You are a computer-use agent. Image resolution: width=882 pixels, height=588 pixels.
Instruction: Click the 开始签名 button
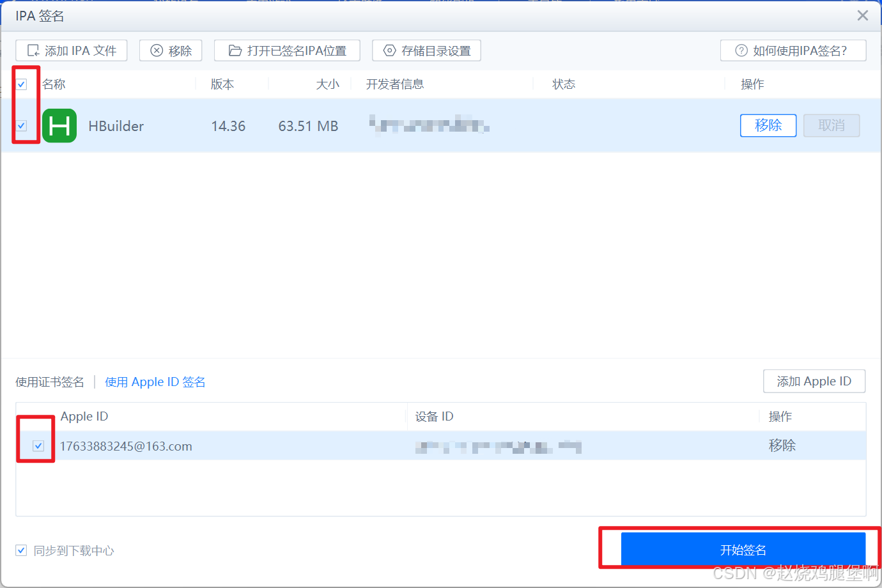coord(743,549)
